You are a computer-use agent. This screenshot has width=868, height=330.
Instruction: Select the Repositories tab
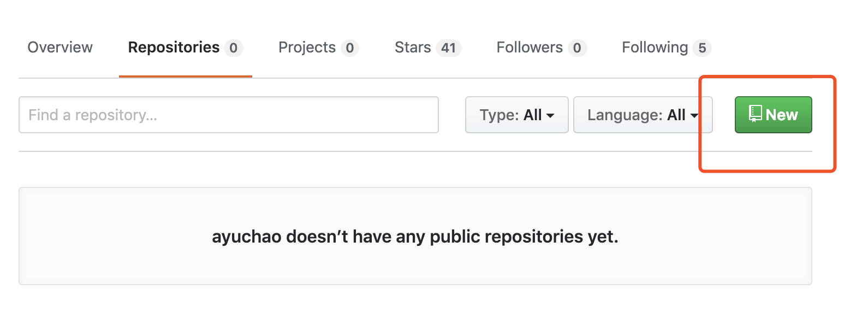174,48
